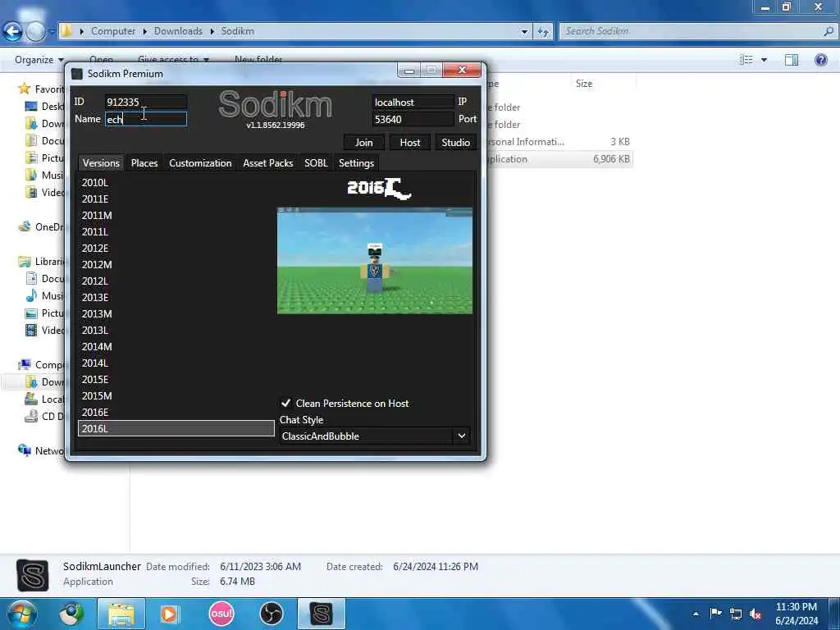The width and height of the screenshot is (840, 630).
Task: Toggle Clean Persistence on Host checkbox
Action: tap(285, 403)
